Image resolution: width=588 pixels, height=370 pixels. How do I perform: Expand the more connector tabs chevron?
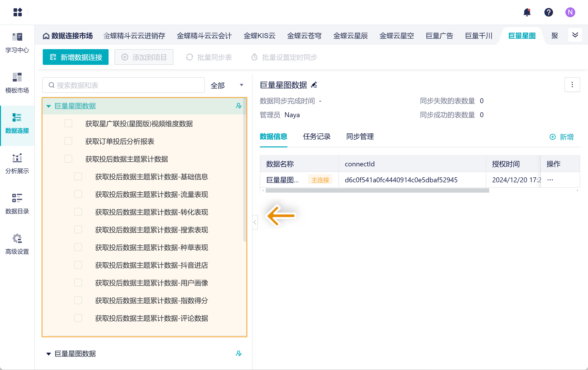coord(575,35)
